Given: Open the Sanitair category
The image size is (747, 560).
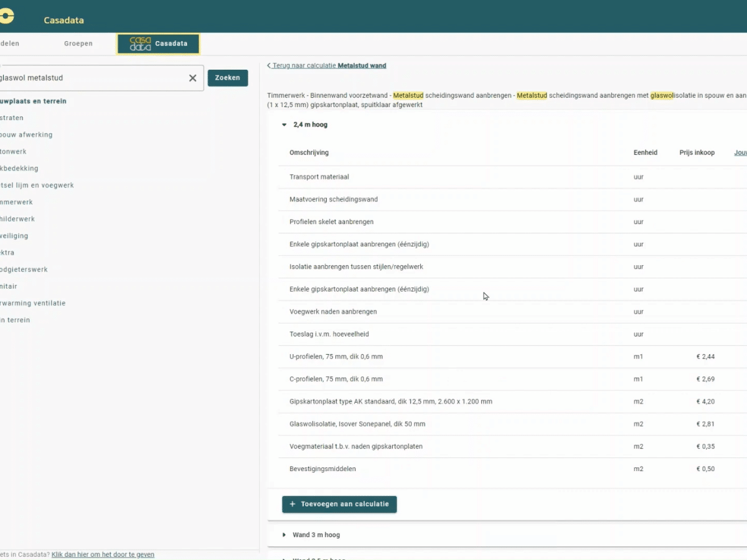Looking at the screenshot, I should [x=9, y=286].
